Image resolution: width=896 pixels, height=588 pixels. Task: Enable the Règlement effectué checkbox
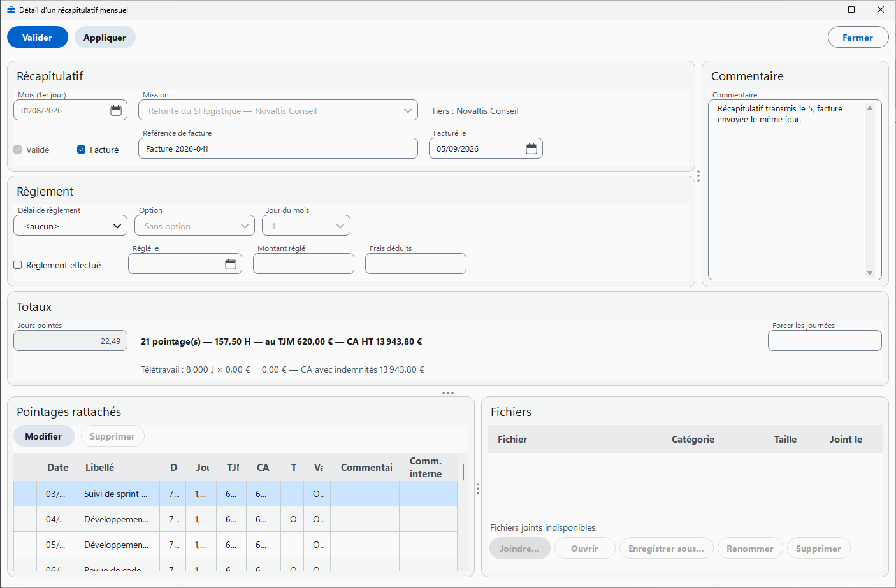point(18,265)
